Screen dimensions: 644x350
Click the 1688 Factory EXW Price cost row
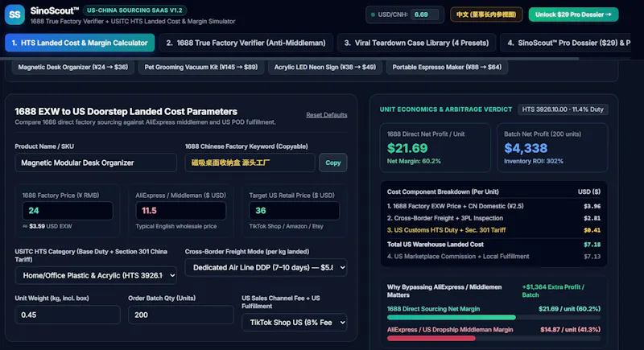click(x=493, y=207)
